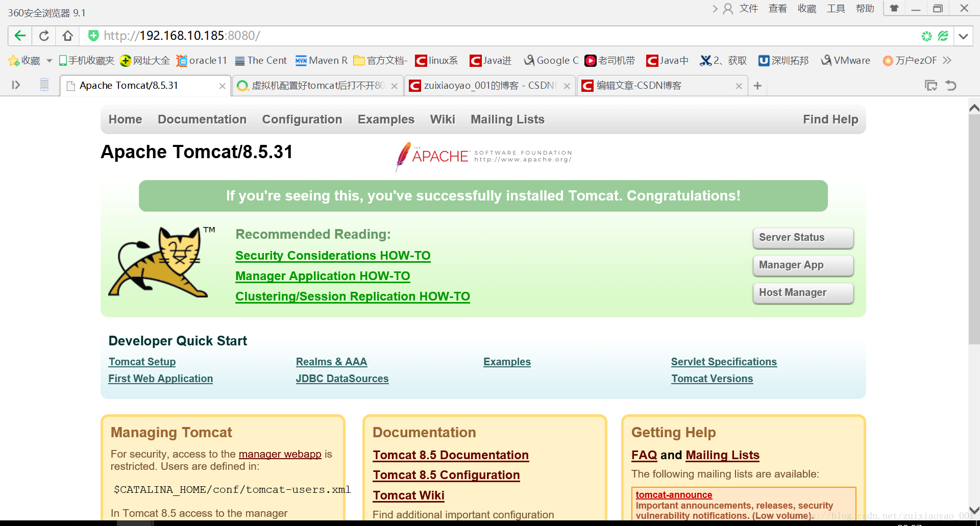Open the Maven R bookmark
Image resolution: width=980 pixels, height=526 pixels.
click(322, 61)
